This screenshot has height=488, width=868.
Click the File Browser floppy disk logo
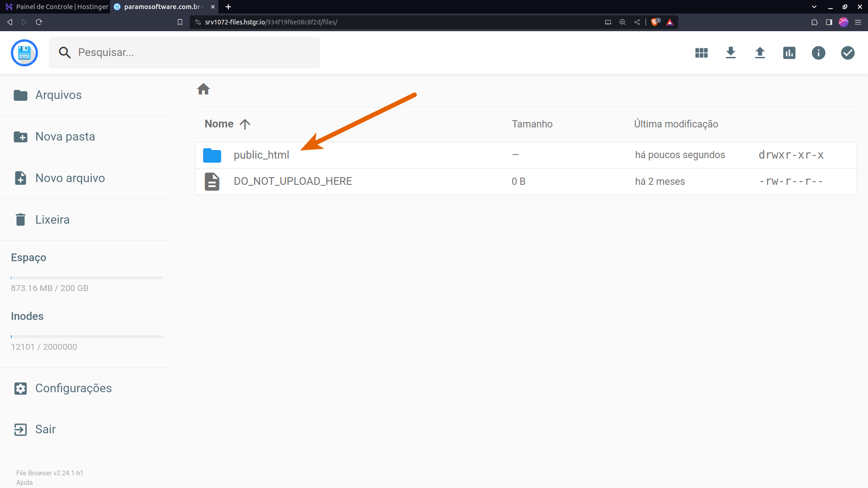pos(24,53)
